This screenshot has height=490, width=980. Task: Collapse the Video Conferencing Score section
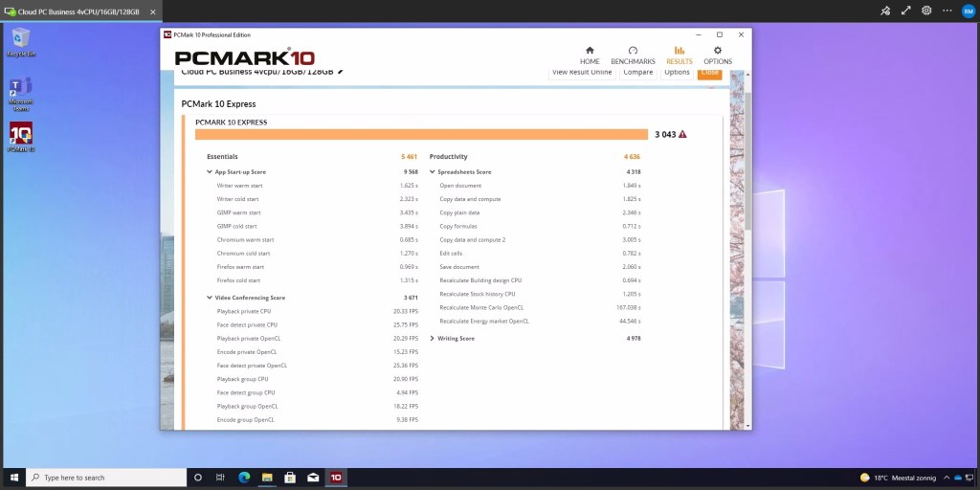[x=210, y=298]
